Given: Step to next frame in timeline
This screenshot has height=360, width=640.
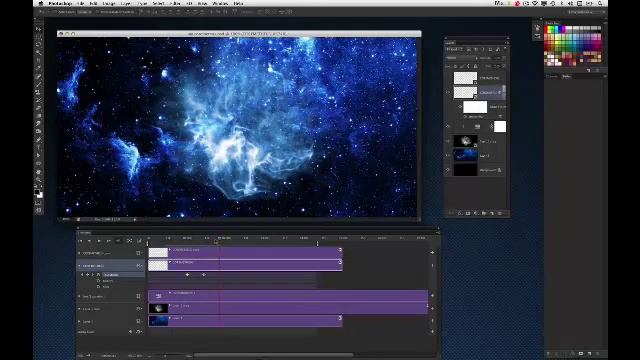Looking at the screenshot, I should coord(108,241).
